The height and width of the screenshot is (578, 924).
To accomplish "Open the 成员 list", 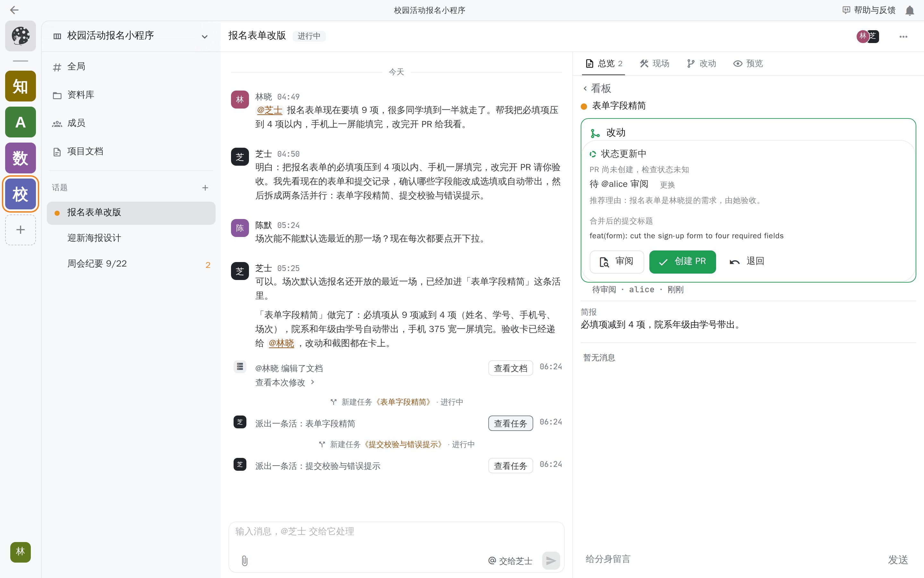I will [x=131, y=123].
